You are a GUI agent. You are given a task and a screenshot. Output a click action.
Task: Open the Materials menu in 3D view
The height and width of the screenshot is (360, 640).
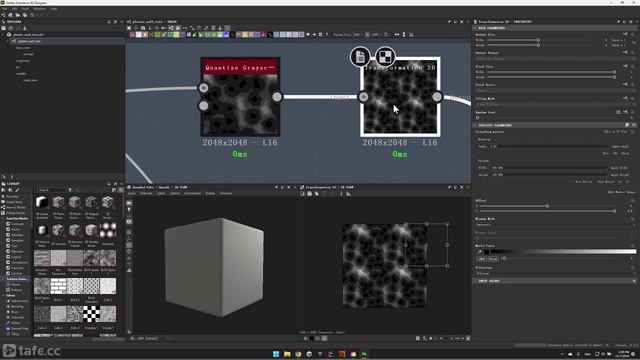146,193
